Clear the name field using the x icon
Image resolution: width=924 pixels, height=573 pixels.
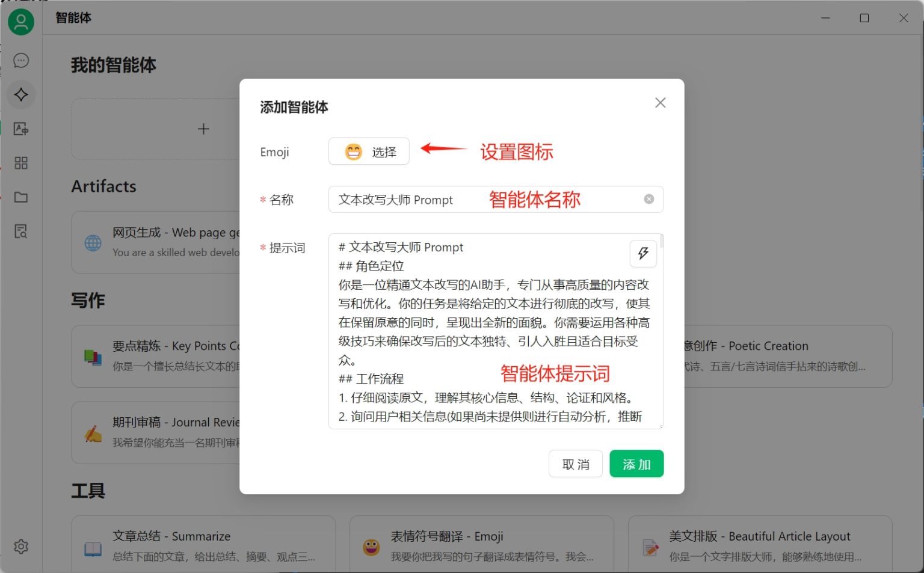(x=648, y=199)
